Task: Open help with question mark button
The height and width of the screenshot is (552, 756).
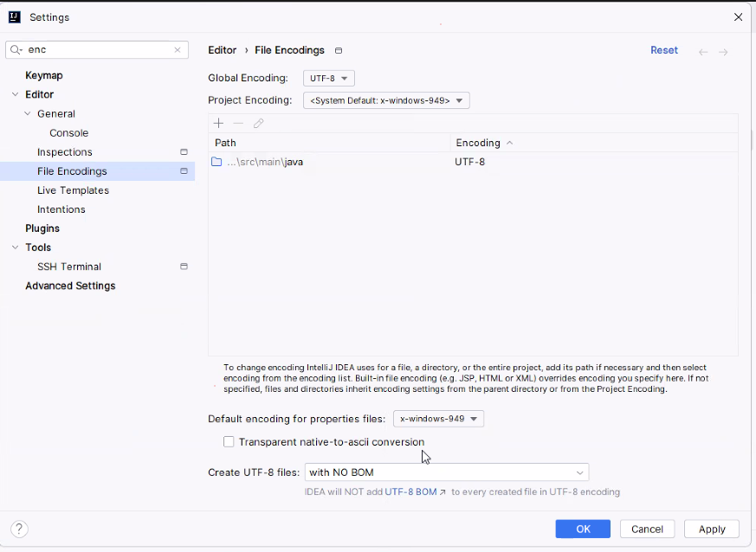Action: [19, 529]
